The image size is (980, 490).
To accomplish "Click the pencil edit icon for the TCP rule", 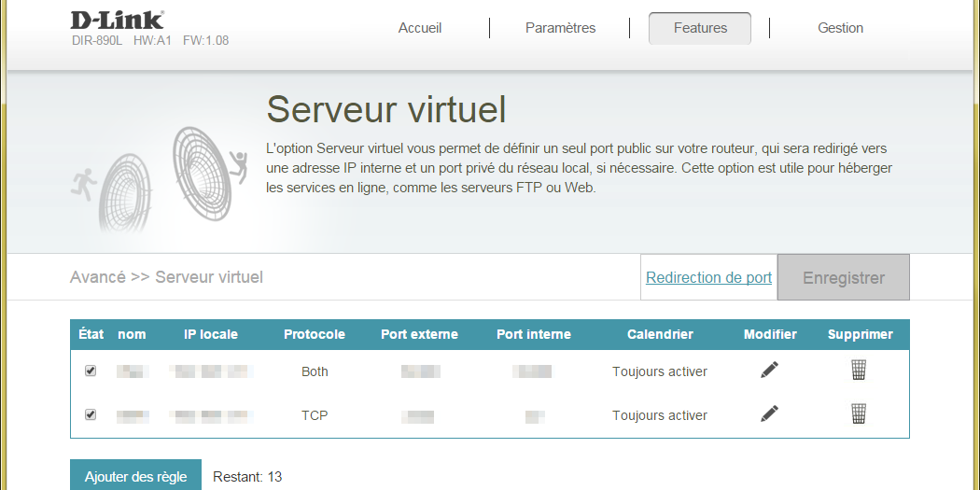I will pos(769,413).
